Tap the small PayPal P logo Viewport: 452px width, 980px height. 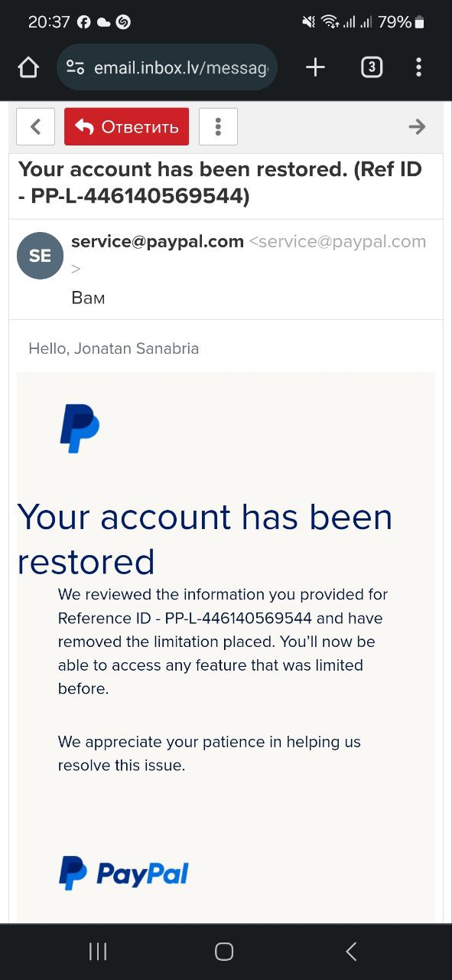point(80,430)
